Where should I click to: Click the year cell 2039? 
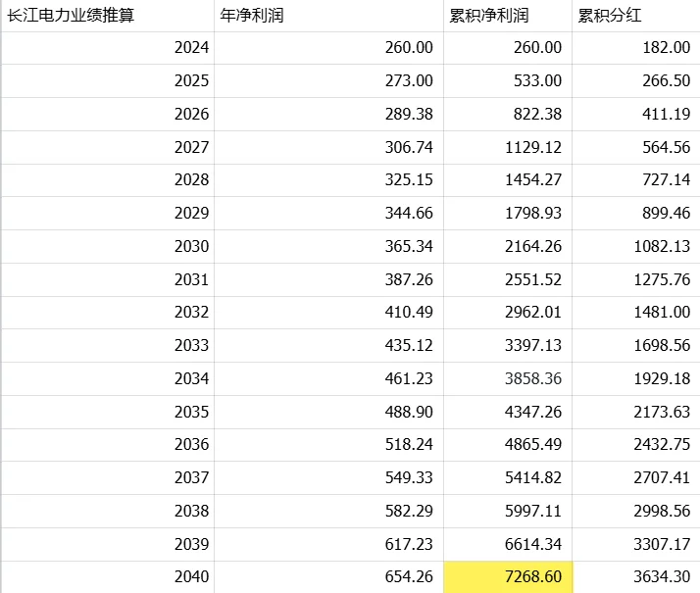(x=108, y=544)
